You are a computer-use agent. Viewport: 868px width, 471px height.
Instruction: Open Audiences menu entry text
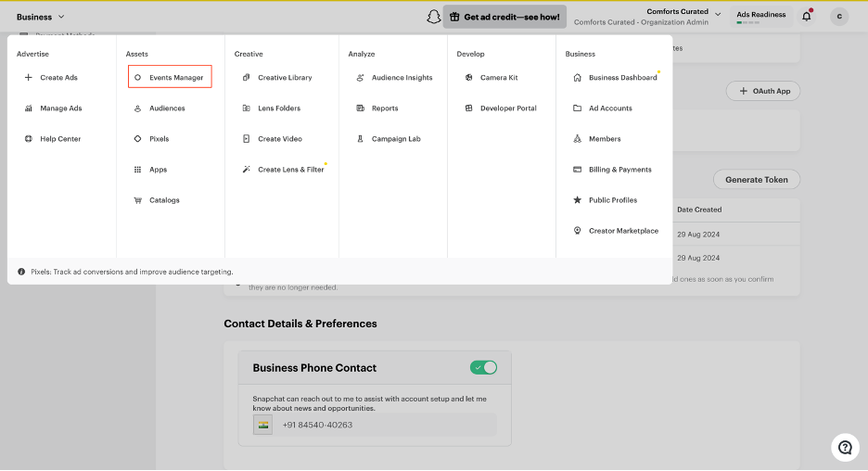167,108
